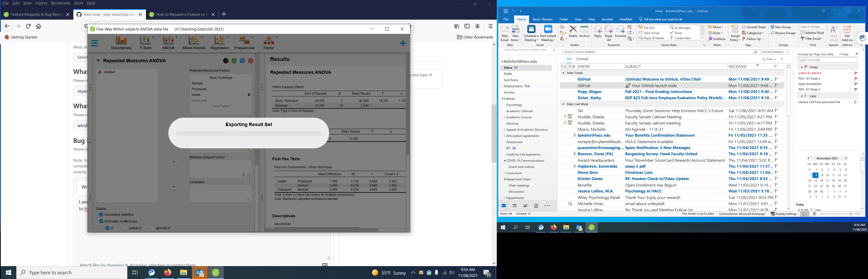Image resolution: width=868 pixels, height=279 pixels.
Task: Select the Descriptives analysis in JASP
Action: coord(121,42)
